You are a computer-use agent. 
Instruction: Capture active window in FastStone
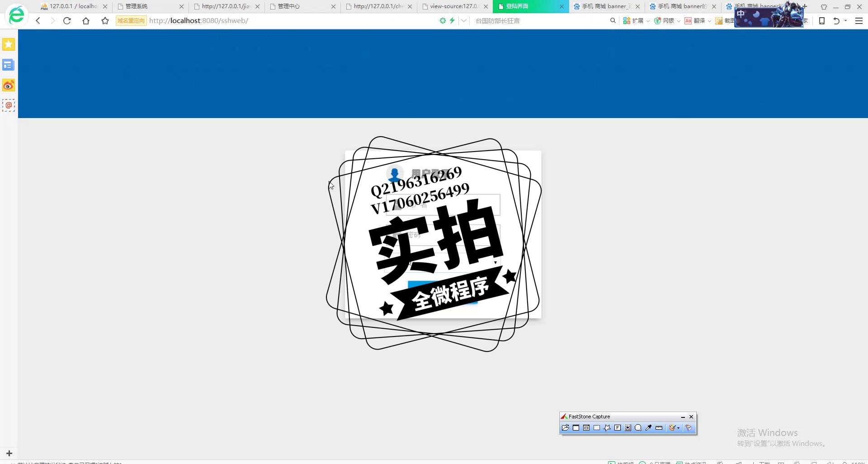click(x=576, y=428)
